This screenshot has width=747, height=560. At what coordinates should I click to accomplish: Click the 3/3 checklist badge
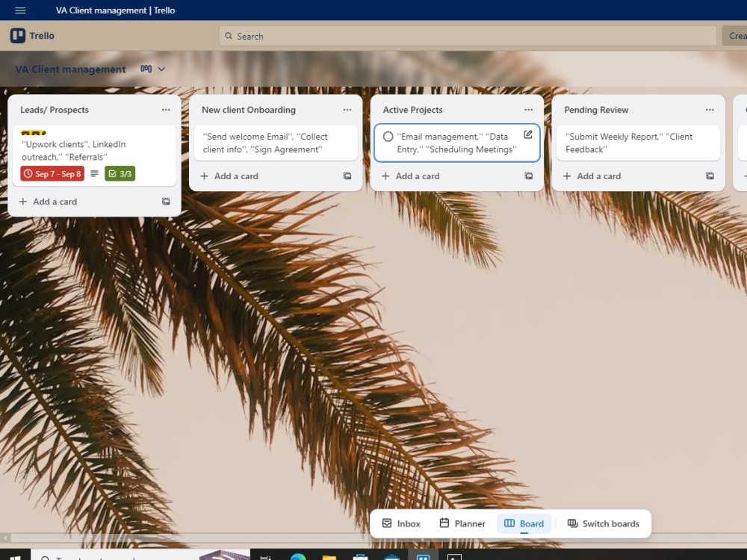(x=120, y=174)
